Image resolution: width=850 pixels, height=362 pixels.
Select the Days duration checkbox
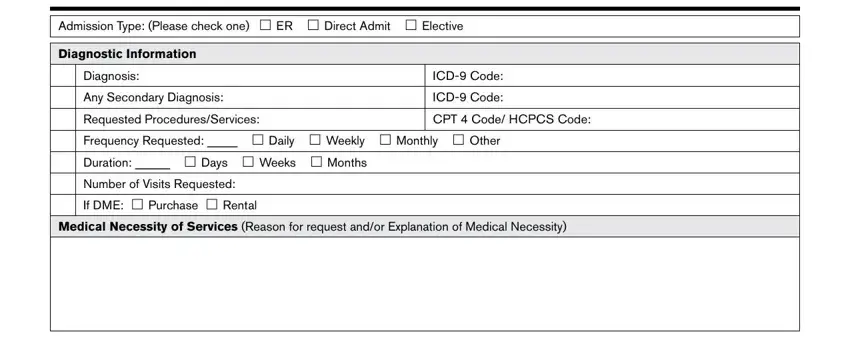point(190,161)
